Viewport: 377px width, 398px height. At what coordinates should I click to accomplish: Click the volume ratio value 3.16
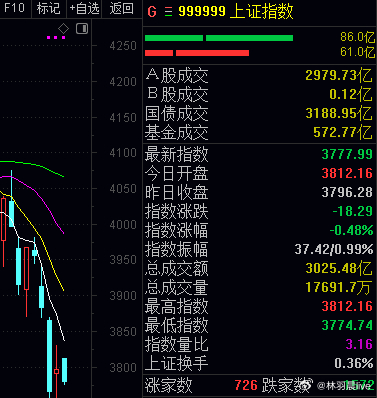359,344
